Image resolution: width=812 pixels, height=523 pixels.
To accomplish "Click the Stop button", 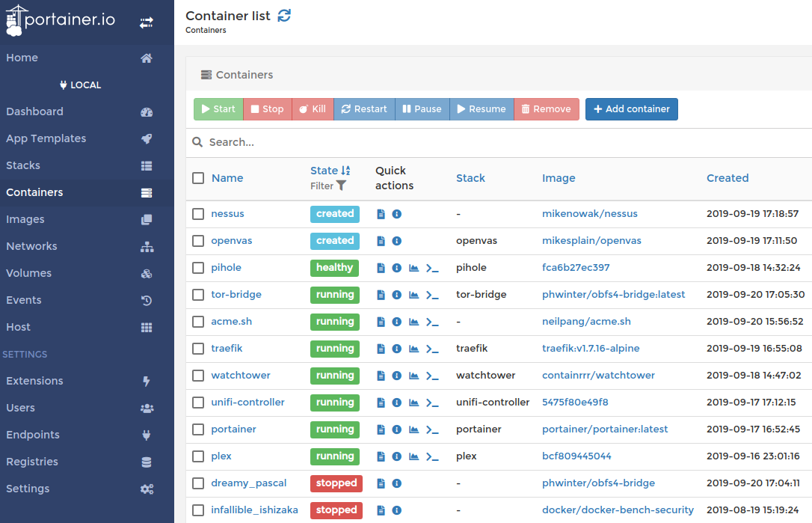I will [268, 109].
